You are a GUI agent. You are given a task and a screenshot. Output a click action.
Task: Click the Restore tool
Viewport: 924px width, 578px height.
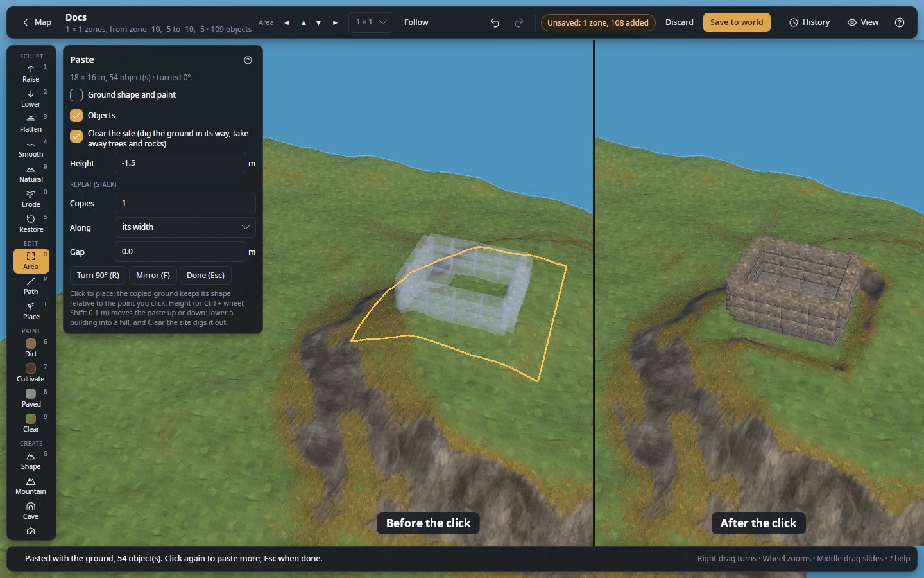click(31, 223)
